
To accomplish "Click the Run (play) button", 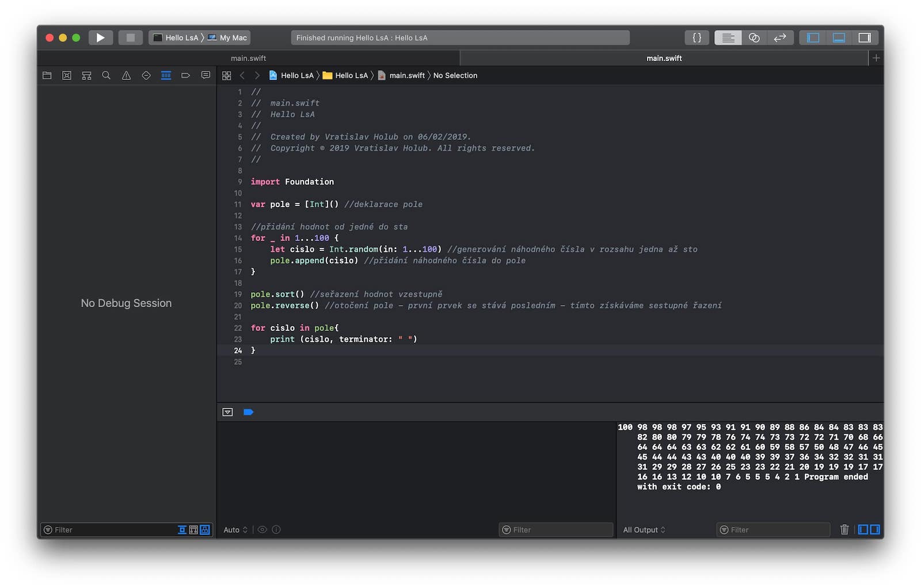I will [100, 38].
